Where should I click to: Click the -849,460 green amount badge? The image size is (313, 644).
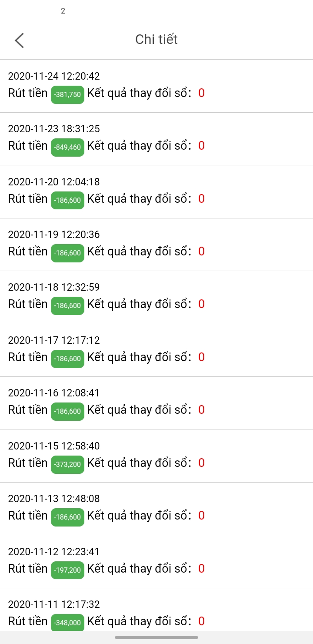67,147
